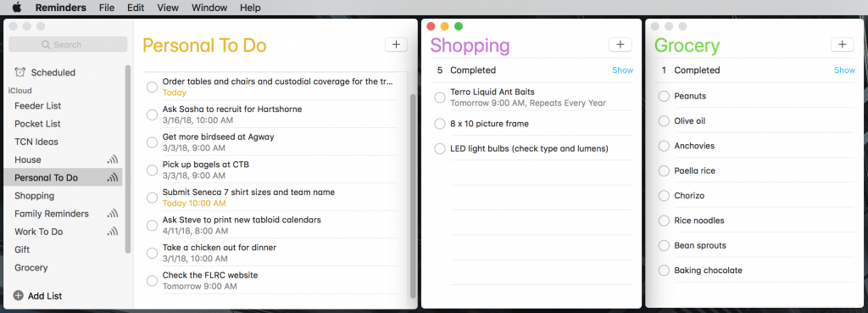
Task: Close the Shopping window with red button
Action: click(431, 26)
